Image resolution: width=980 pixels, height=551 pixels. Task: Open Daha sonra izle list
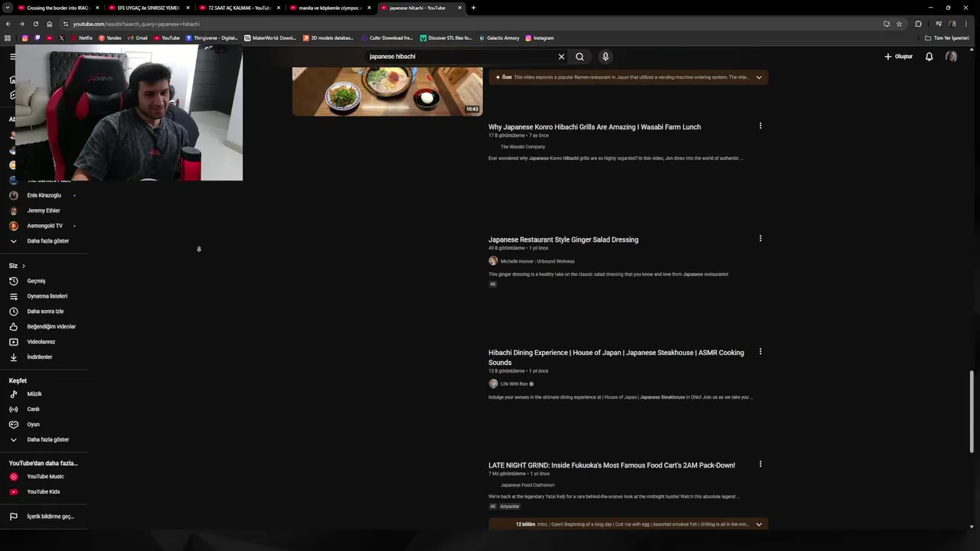tap(44, 311)
